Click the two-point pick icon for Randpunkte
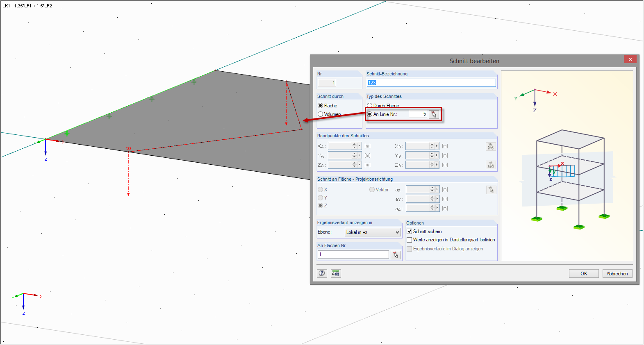This screenshot has height=345, width=644. pos(491,146)
